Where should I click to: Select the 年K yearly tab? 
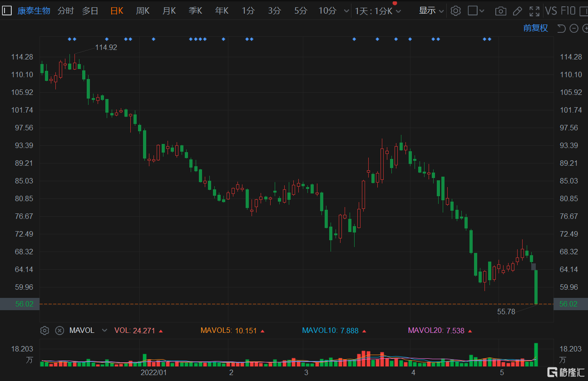point(222,10)
